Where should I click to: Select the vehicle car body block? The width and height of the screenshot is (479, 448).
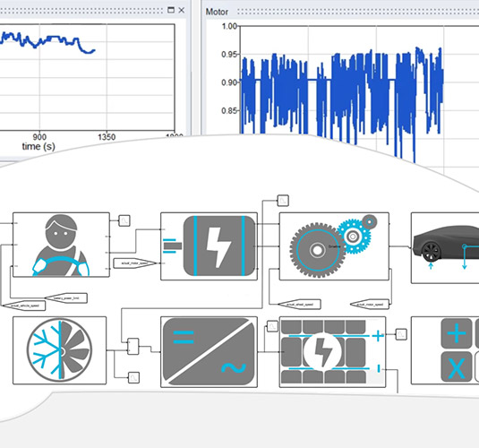(445, 248)
